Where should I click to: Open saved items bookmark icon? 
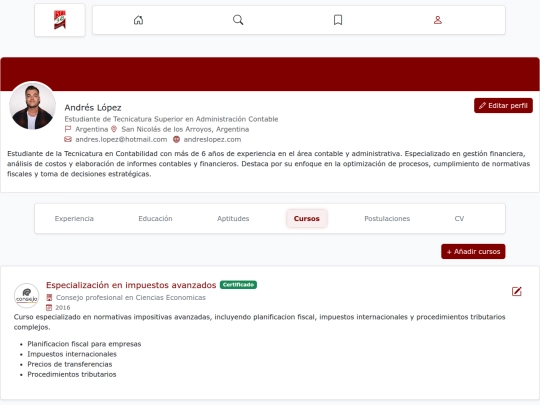(338, 20)
